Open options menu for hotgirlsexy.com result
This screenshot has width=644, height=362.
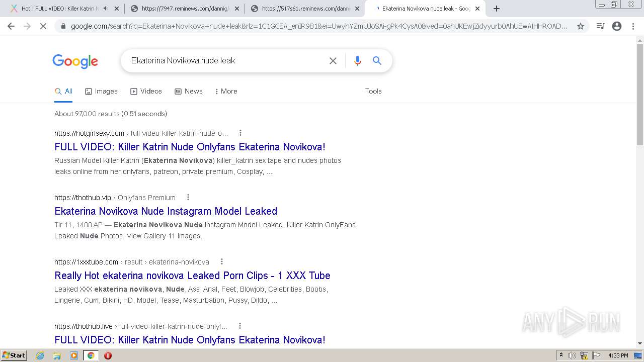[240, 133]
